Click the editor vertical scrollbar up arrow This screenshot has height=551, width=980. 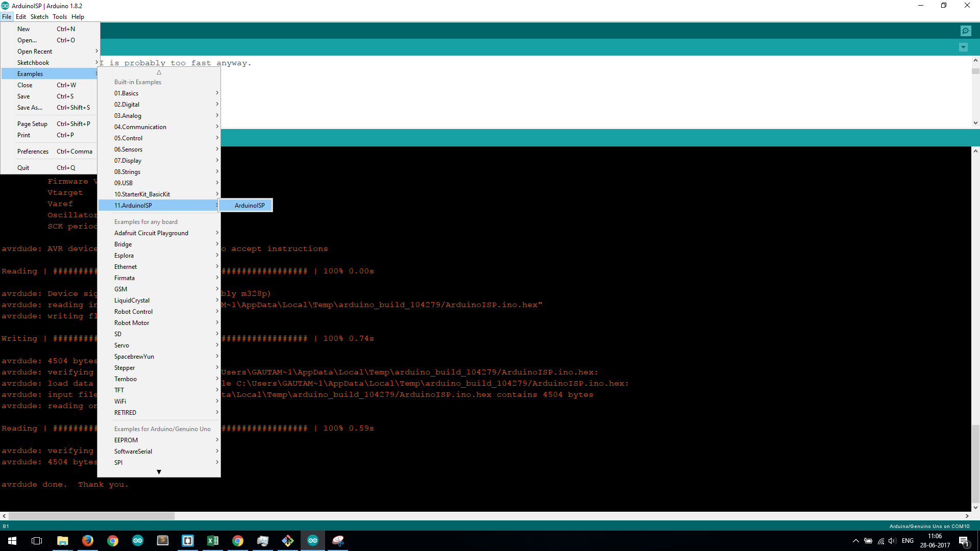point(975,61)
